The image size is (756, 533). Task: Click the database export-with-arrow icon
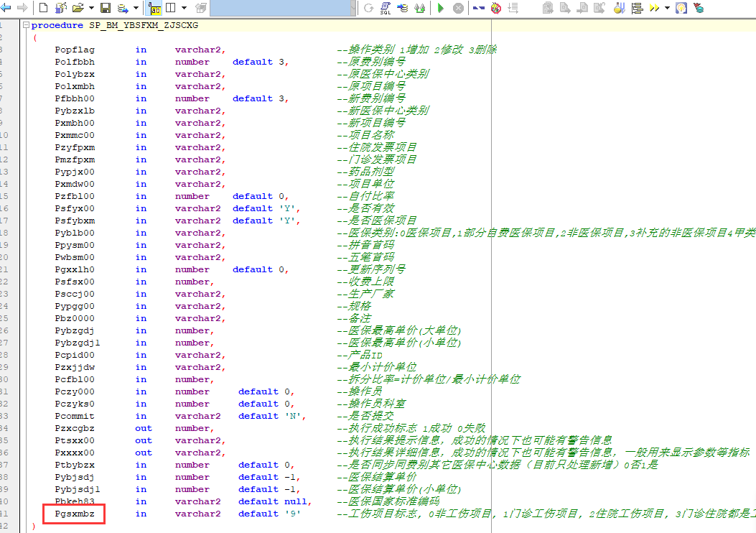123,8
